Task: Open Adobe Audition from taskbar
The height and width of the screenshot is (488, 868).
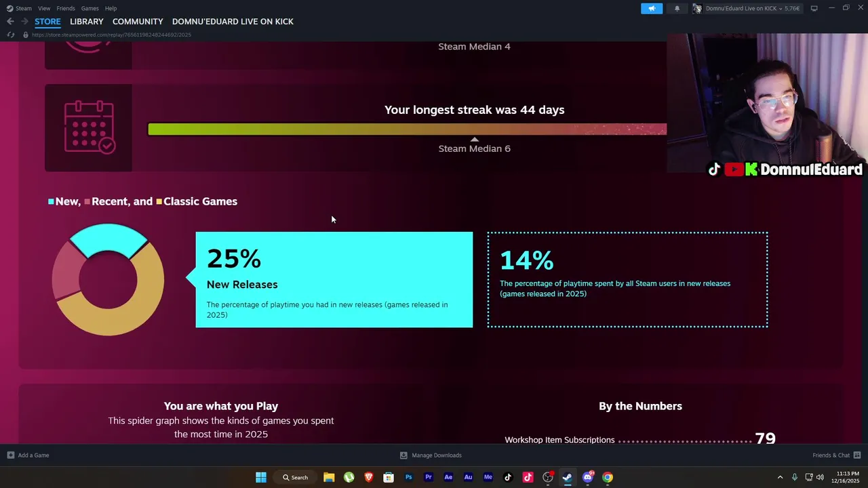Action: pos(468,477)
